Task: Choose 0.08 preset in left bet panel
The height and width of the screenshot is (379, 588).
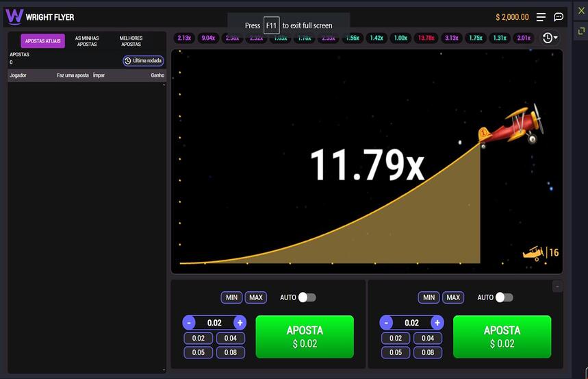Action: pyautogui.click(x=231, y=352)
